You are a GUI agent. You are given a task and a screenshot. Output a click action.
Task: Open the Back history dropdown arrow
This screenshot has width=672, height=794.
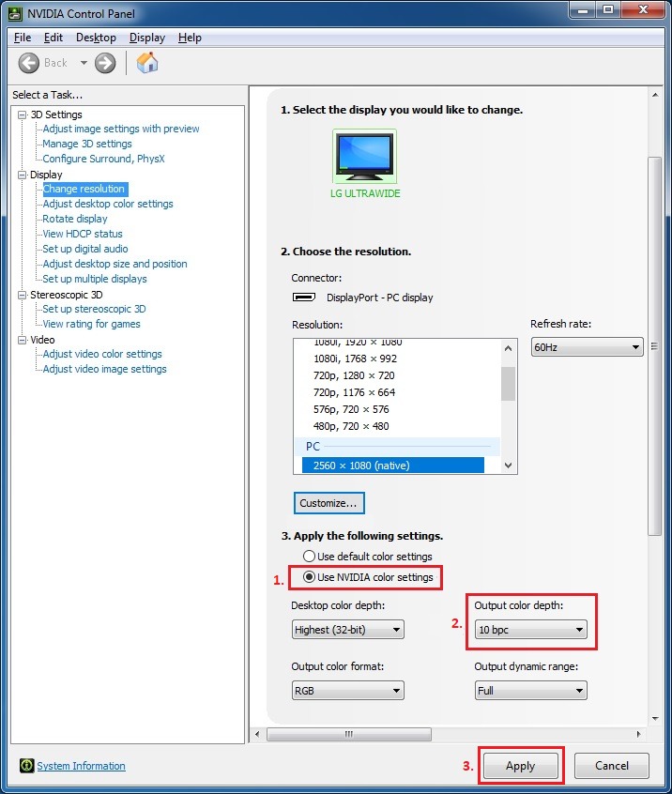point(84,63)
